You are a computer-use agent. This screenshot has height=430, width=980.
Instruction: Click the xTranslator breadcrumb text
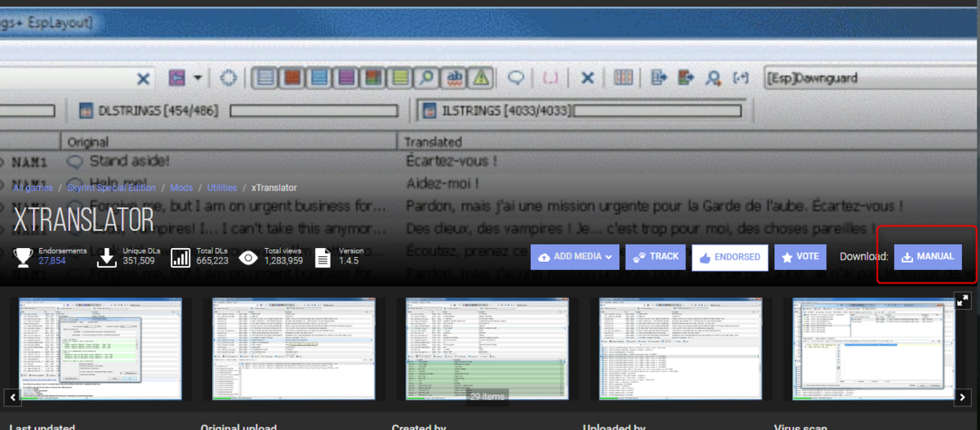click(x=274, y=188)
